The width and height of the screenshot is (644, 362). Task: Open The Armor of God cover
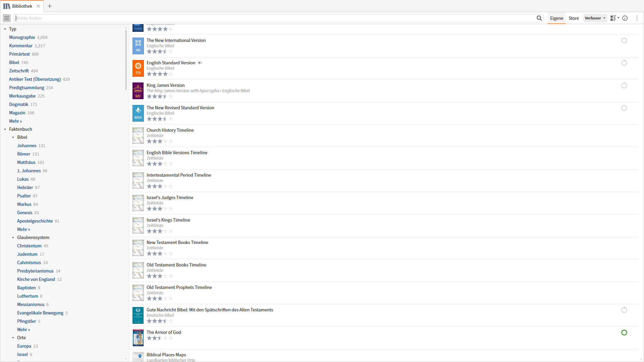138,338
